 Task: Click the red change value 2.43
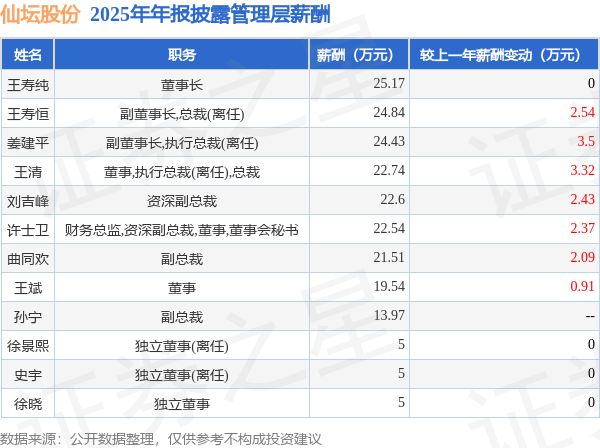coord(582,200)
